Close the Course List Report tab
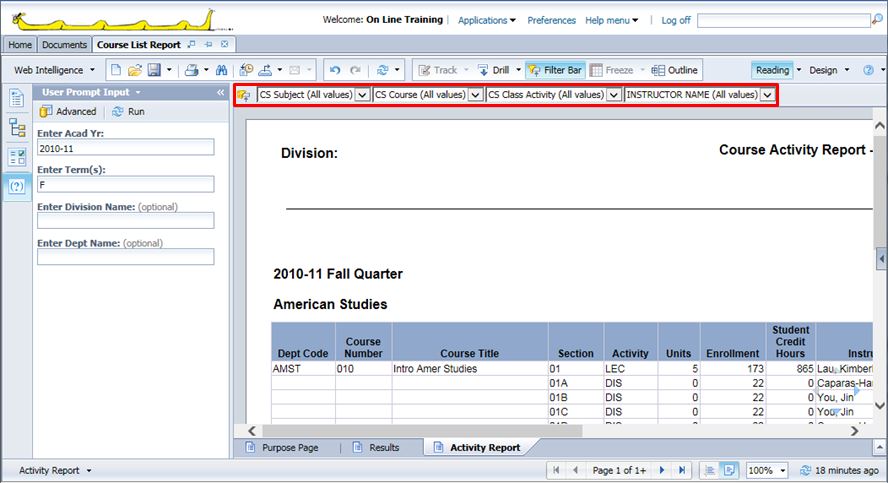Screen dimensions: 888x483 click(225, 44)
